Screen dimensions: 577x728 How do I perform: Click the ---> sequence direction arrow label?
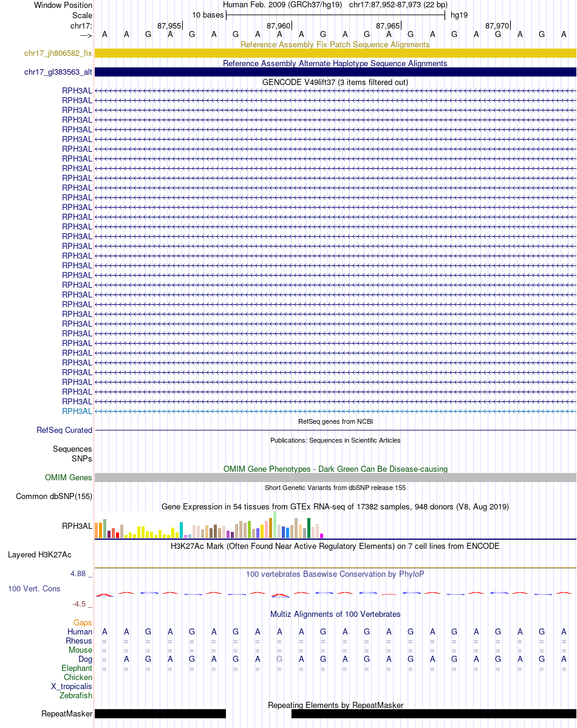[86, 35]
